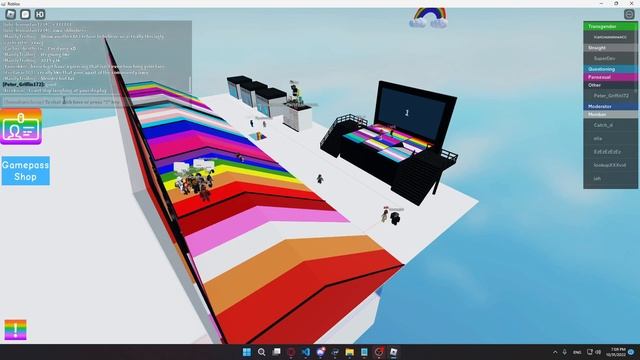This screenshot has width=640, height=360.
Task: Open the Roblox menu icon
Action: click(x=11, y=14)
